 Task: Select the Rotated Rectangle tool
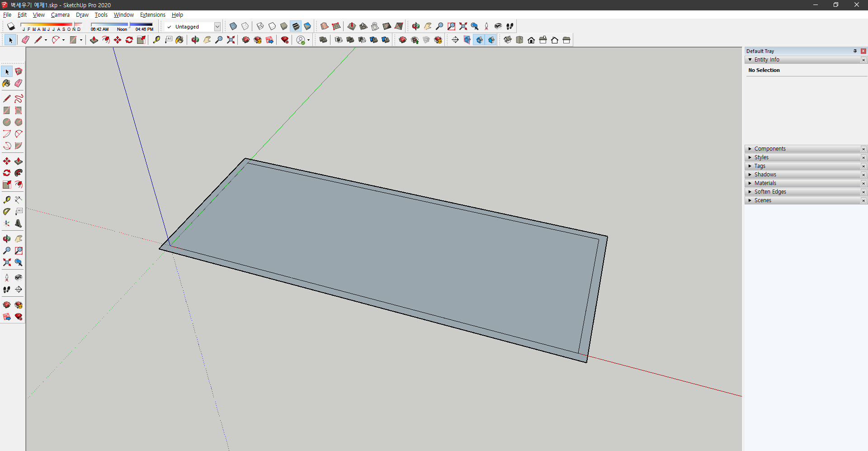pos(19,110)
